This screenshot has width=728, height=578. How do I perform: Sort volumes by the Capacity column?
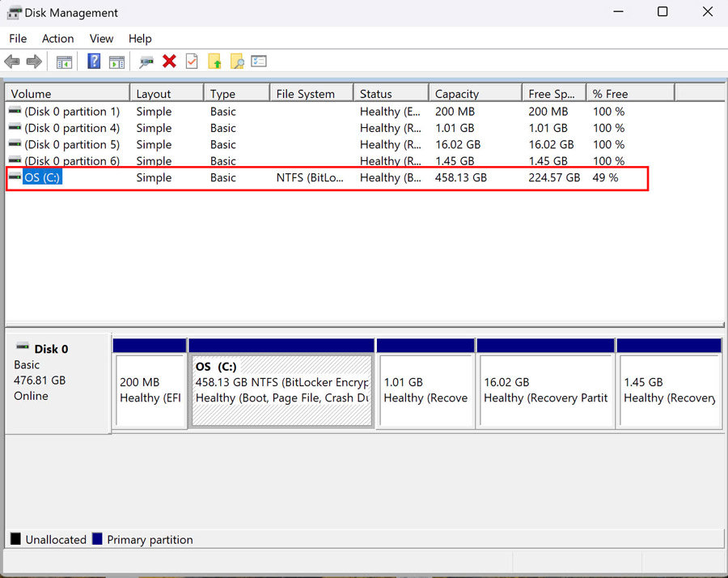(x=474, y=92)
